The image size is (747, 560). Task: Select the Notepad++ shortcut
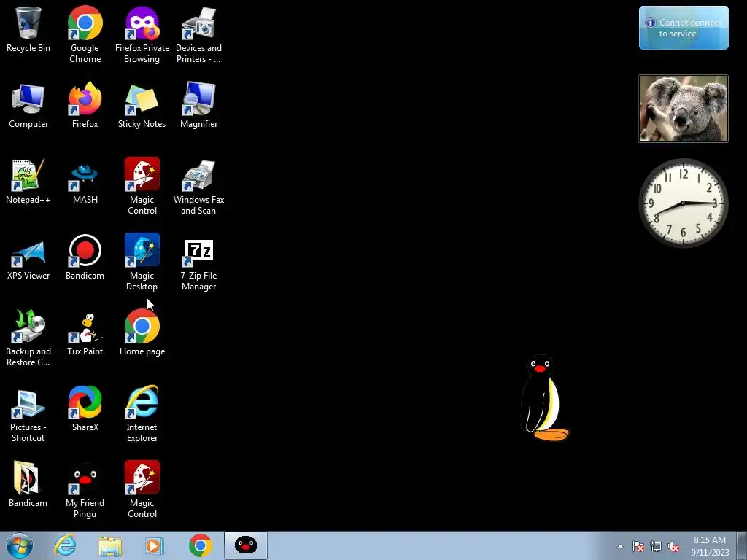point(28,181)
